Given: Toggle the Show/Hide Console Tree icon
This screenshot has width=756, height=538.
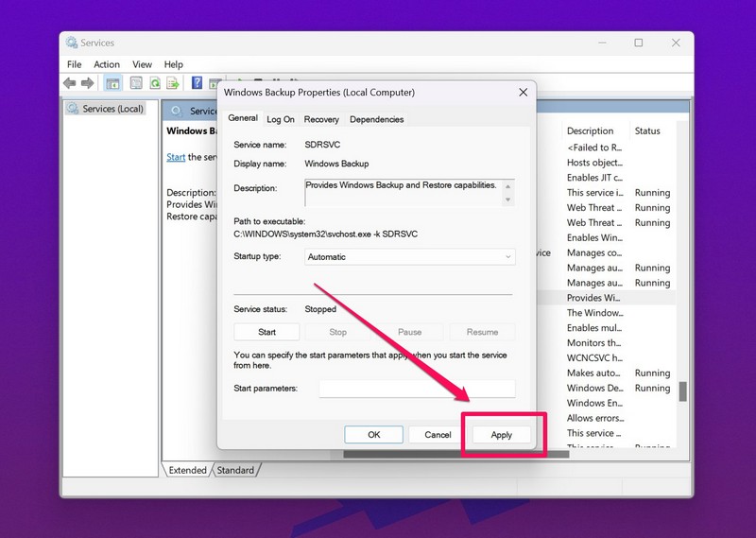Looking at the screenshot, I should click(113, 83).
